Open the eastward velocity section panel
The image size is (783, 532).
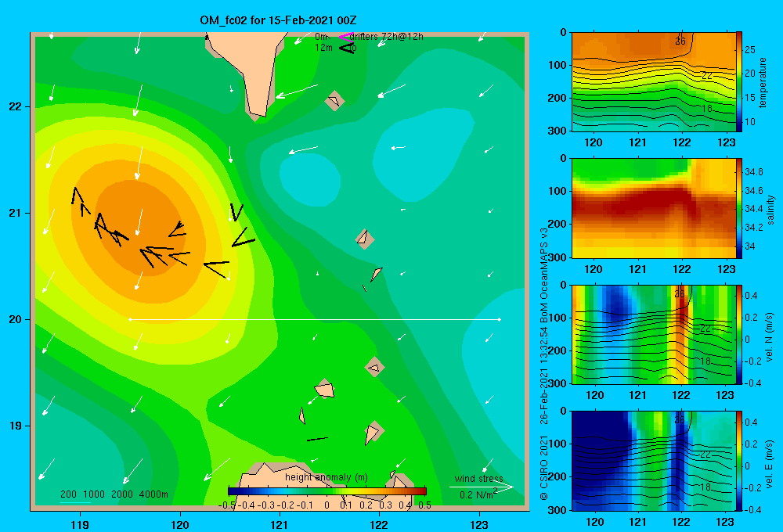coord(654,461)
